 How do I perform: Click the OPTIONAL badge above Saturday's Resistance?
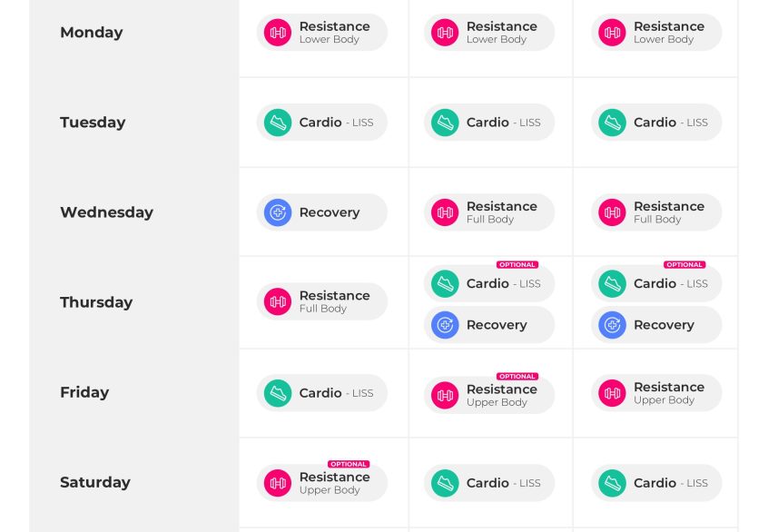(x=349, y=464)
